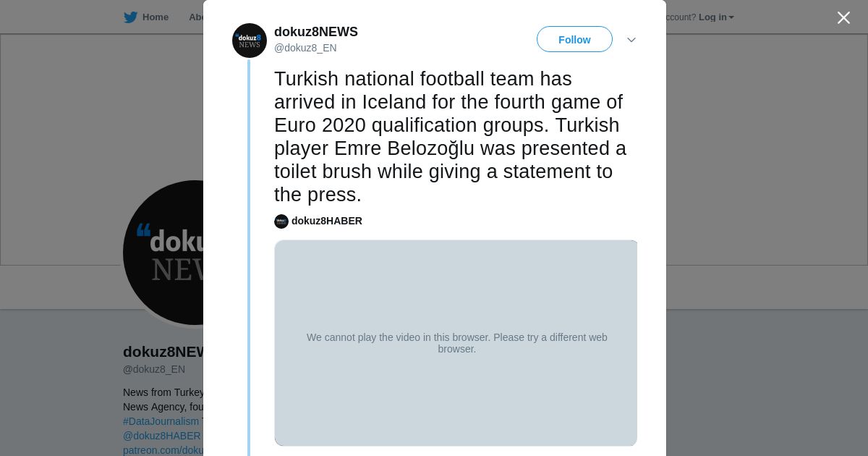Click dokuz8NEWS avatar in tweet header

(x=250, y=41)
